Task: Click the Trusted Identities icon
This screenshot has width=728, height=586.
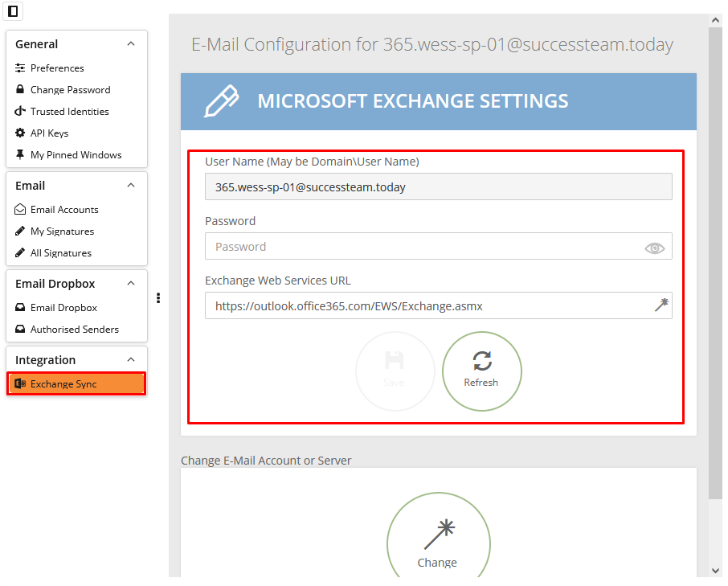Action: [20, 112]
